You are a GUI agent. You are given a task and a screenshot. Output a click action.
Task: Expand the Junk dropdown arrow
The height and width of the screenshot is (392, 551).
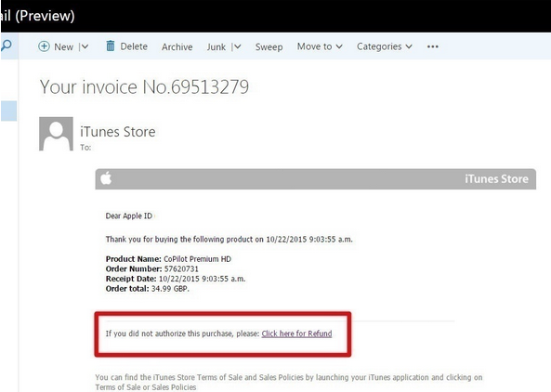(x=237, y=46)
